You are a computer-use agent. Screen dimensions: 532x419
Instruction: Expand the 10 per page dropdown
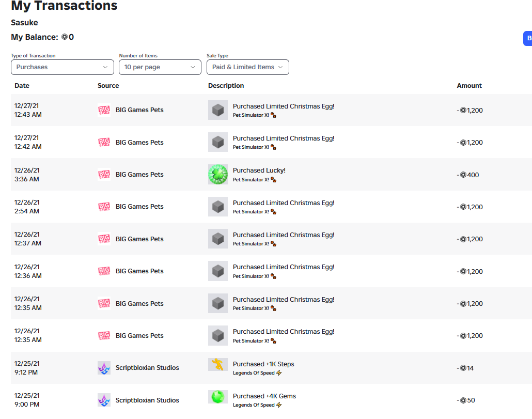coord(160,67)
